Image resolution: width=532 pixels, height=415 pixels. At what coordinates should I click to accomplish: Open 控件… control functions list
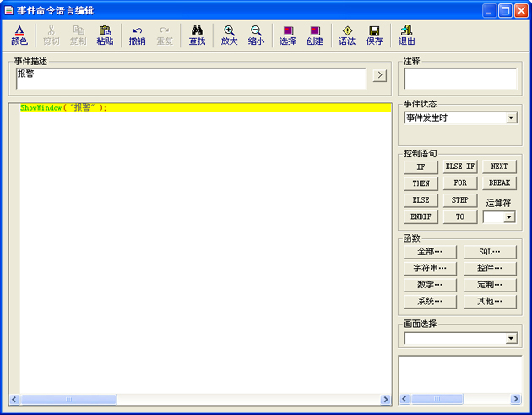pos(490,269)
